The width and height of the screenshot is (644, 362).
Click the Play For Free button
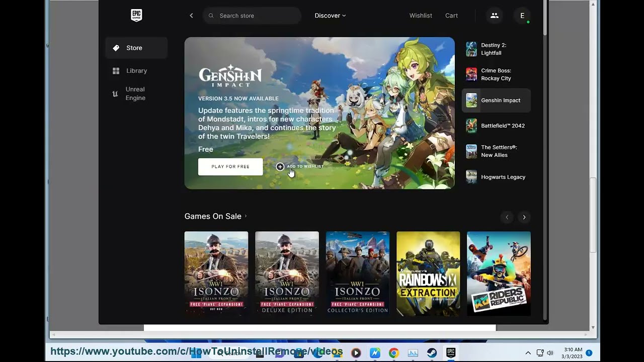230,166
